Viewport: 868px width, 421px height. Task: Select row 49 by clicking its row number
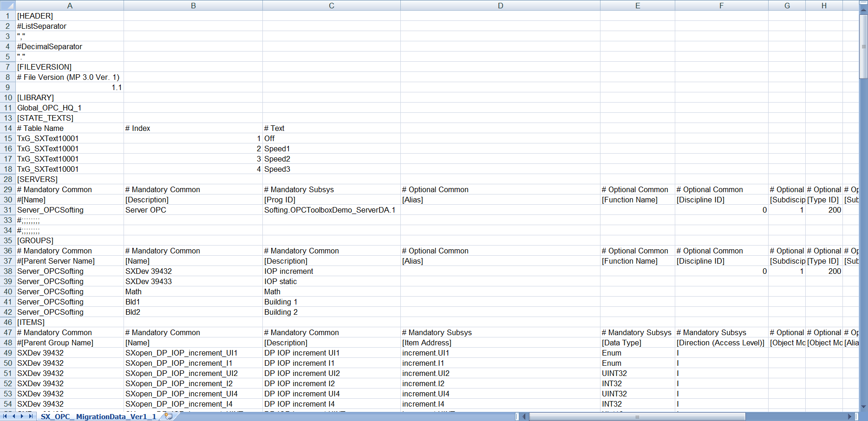point(7,353)
